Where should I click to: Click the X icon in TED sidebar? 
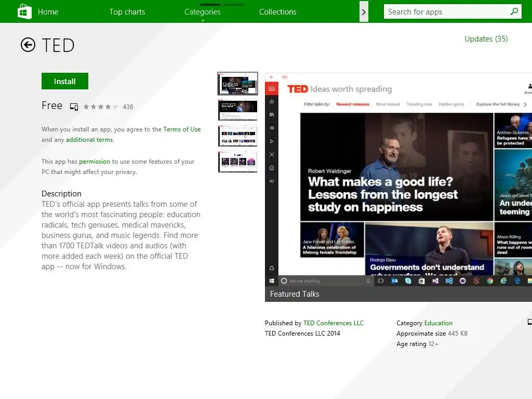[x=271, y=155]
